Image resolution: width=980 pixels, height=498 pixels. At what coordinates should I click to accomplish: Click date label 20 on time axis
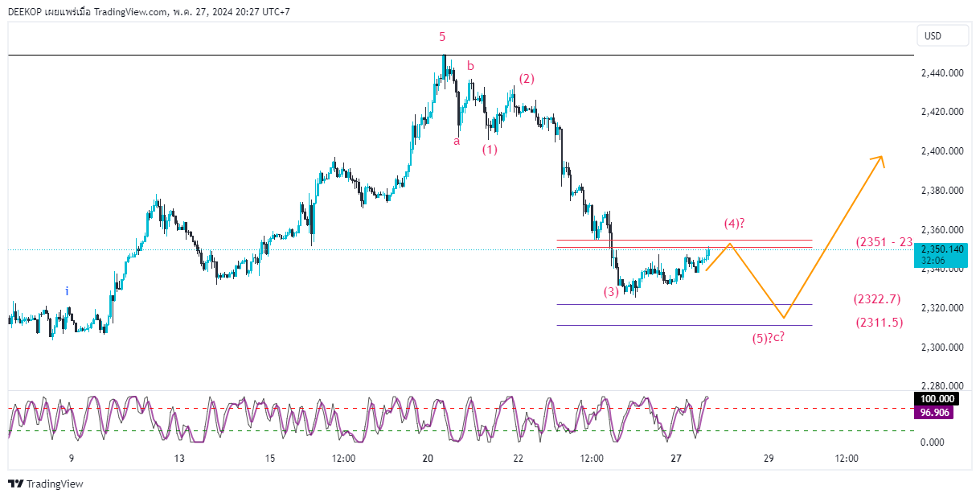(428, 459)
